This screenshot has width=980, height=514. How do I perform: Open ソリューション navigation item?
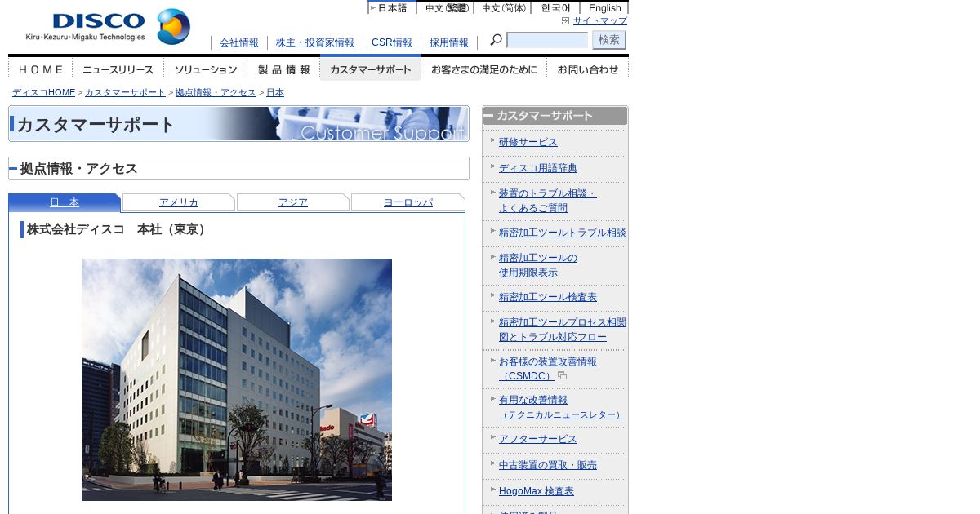[x=206, y=69]
